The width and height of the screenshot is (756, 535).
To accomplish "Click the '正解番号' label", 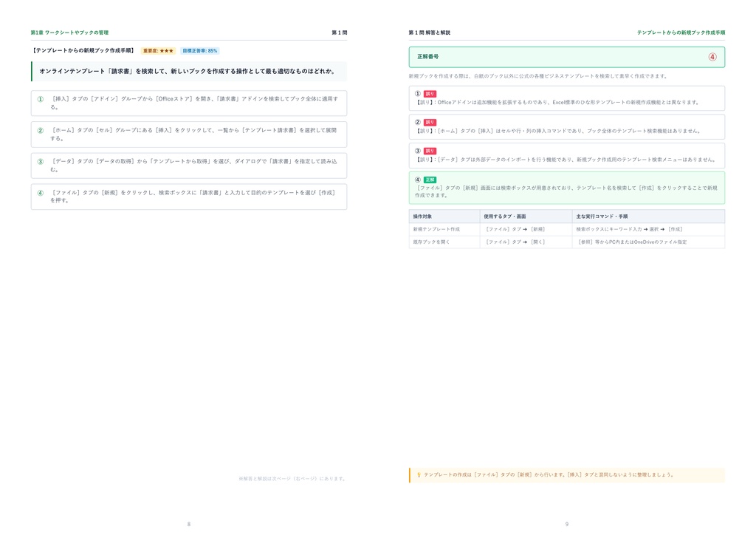I will (427, 57).
